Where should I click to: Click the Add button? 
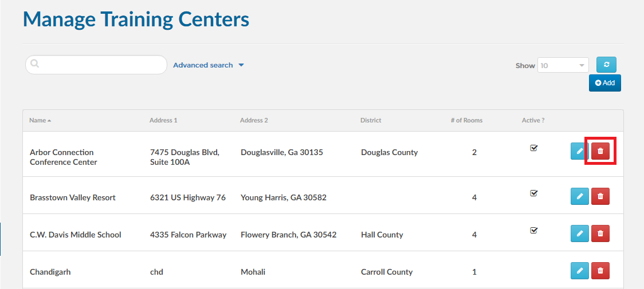click(x=605, y=83)
